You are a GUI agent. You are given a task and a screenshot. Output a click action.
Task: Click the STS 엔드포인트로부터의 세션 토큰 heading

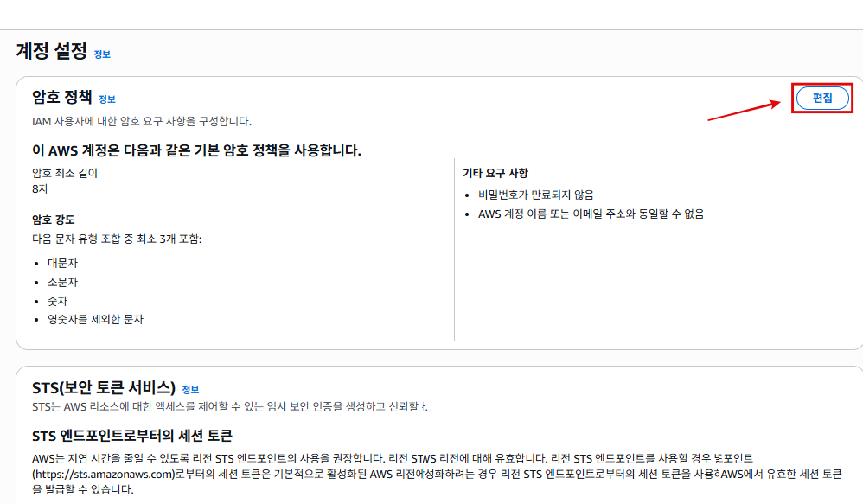pyautogui.click(x=132, y=435)
